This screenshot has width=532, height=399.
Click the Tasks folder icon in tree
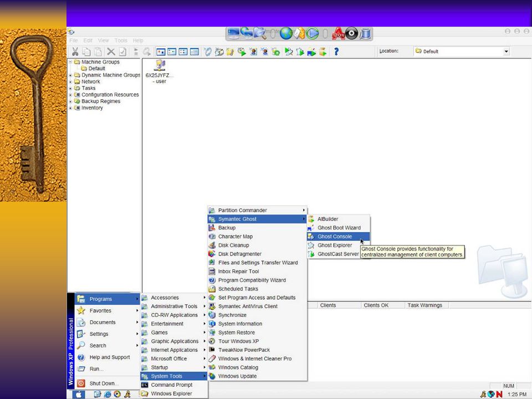[x=77, y=88]
